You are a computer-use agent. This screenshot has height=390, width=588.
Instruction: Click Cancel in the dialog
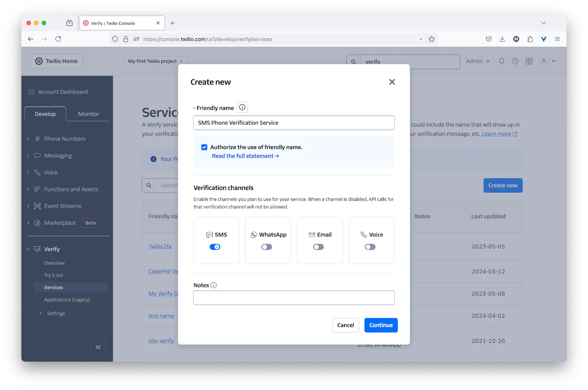[345, 325]
